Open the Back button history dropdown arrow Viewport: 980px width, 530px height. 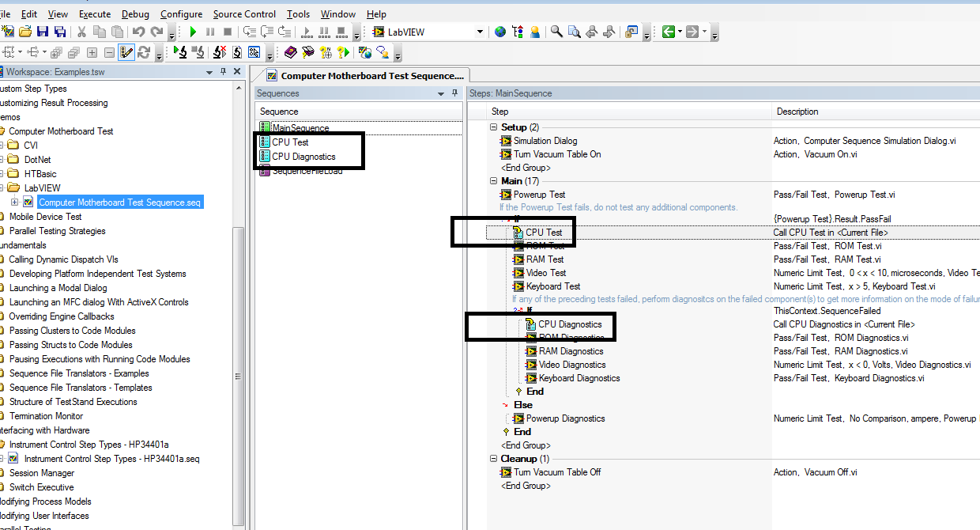tap(680, 32)
